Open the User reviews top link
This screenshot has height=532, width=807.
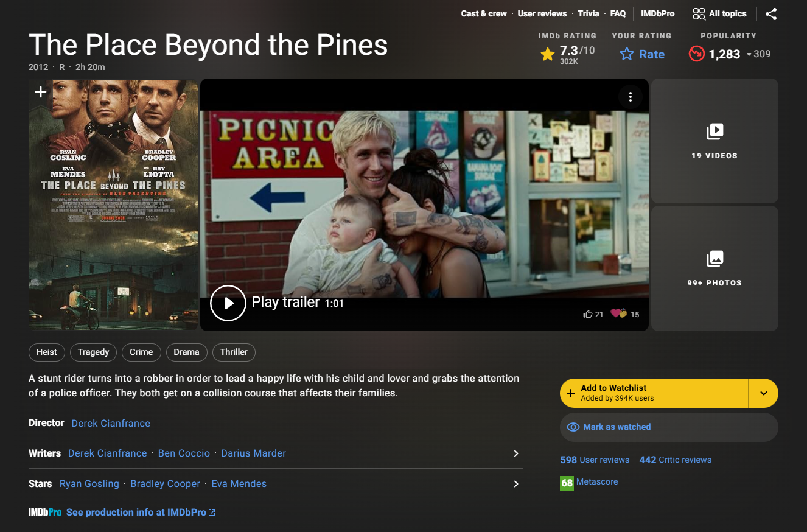[542, 13]
